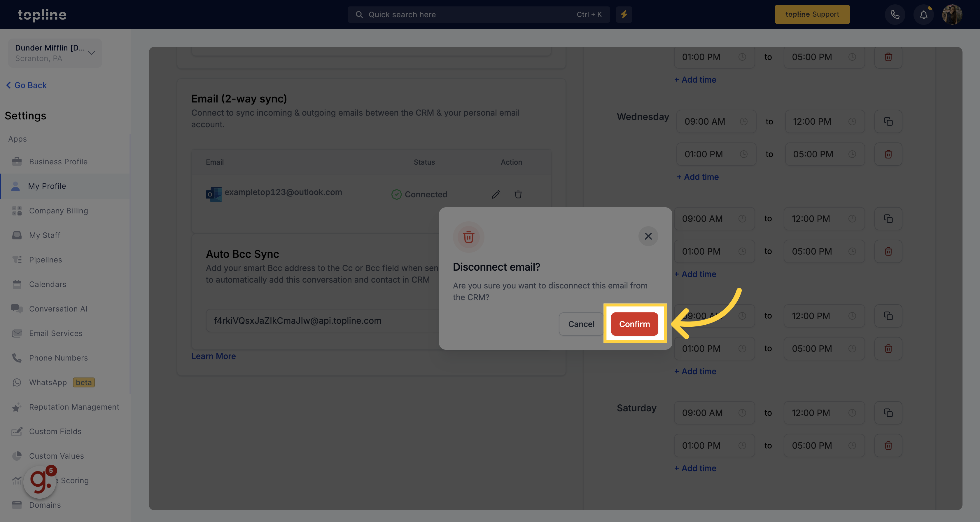Click the edit pencil icon for email
980x522 pixels.
[x=496, y=194]
